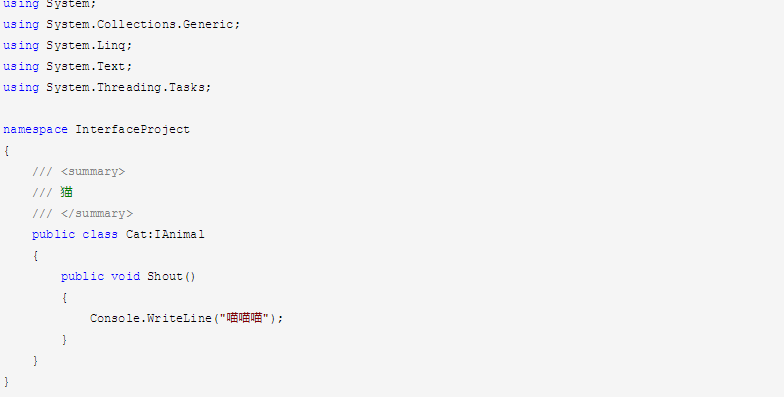Click the System.Threading.Tasks using line
The image size is (784, 397).
(108, 88)
